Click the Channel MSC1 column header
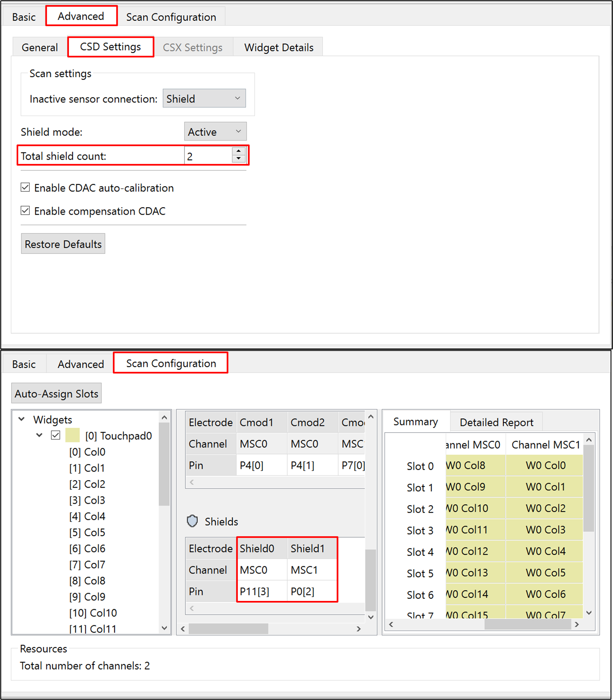This screenshot has width=613, height=700. (545, 444)
